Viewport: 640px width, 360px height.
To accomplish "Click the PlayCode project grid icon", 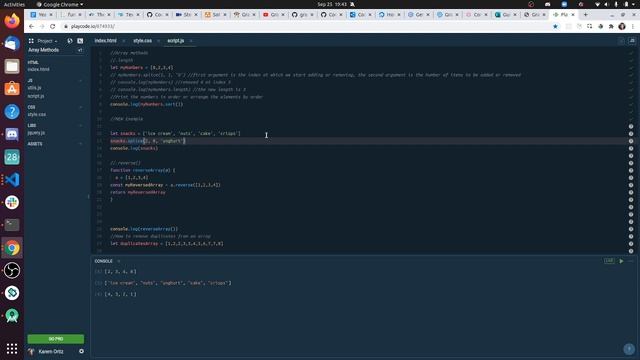I will [x=31, y=41].
